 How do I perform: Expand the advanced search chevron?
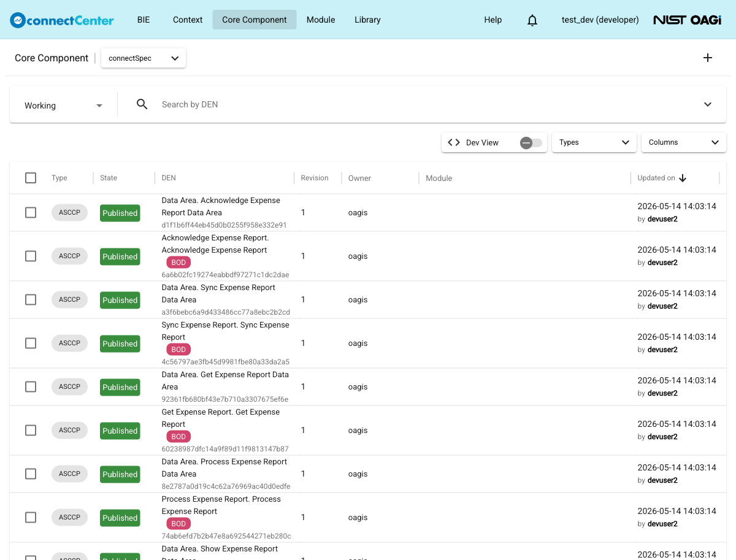pyautogui.click(x=708, y=104)
